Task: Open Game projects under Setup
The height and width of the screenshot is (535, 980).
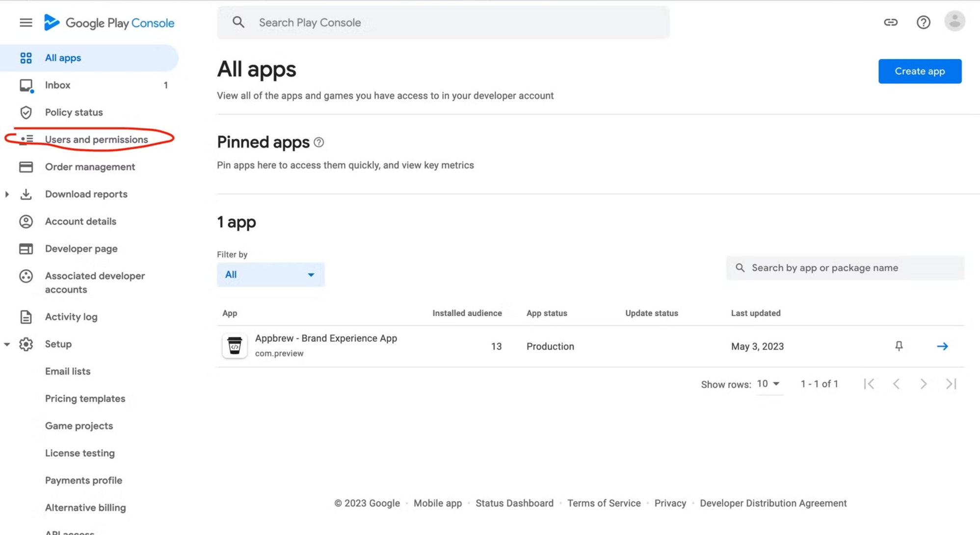Action: (x=79, y=426)
